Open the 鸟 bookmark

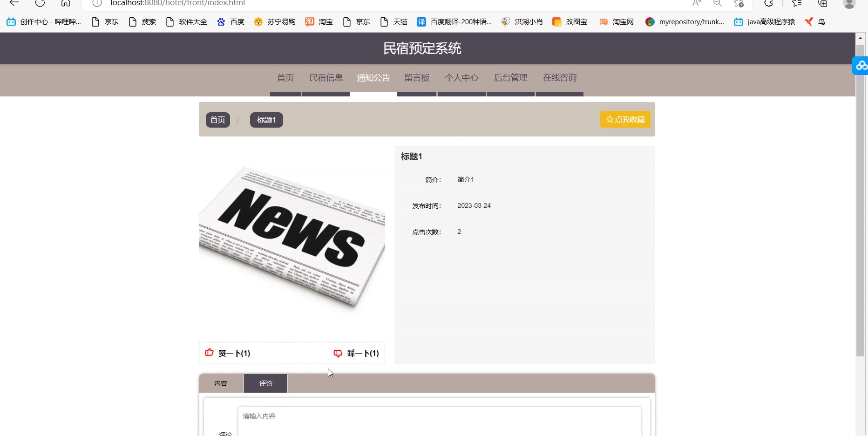(815, 22)
